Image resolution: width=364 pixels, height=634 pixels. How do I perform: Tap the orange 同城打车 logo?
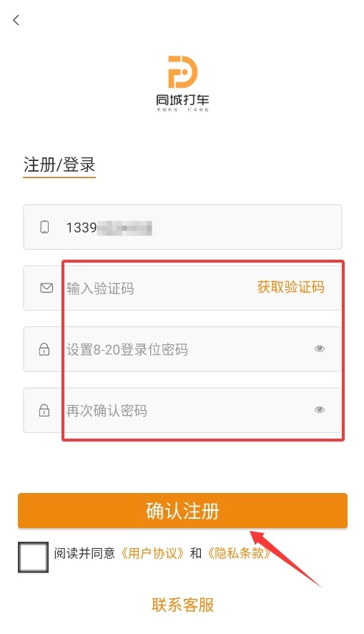coord(182,72)
